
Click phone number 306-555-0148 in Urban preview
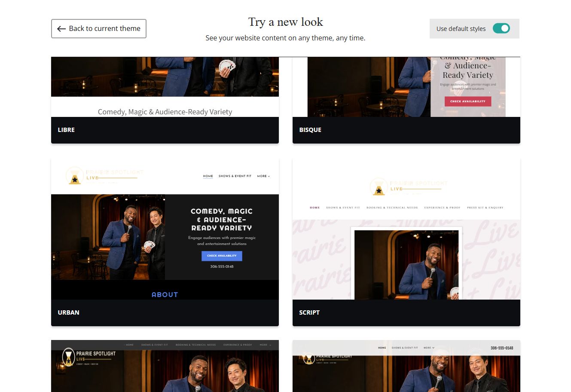tap(222, 267)
